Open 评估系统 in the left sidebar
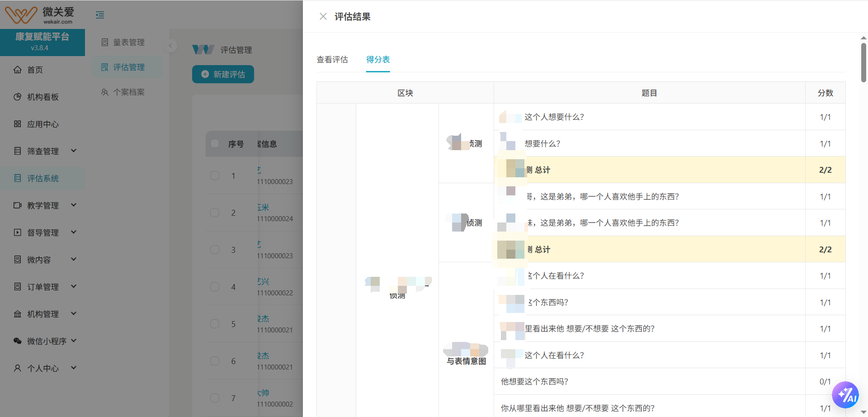The height and width of the screenshot is (417, 868). pos(42,178)
